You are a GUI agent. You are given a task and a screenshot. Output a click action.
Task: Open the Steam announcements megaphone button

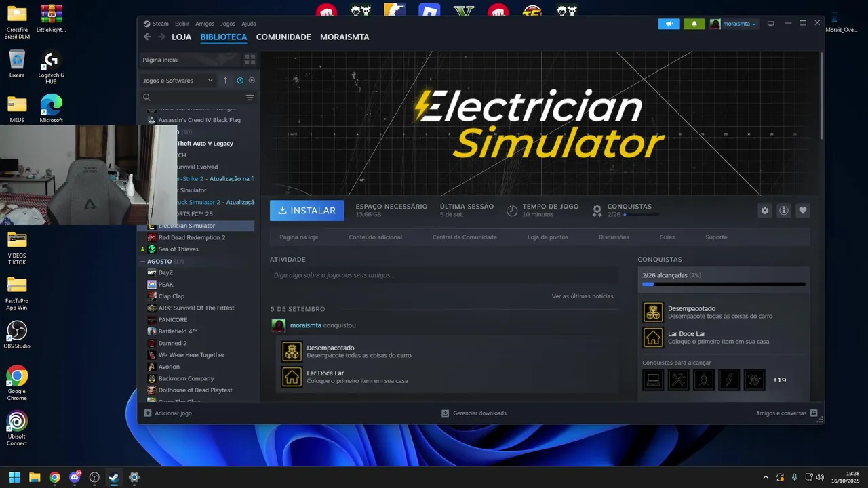click(x=669, y=24)
